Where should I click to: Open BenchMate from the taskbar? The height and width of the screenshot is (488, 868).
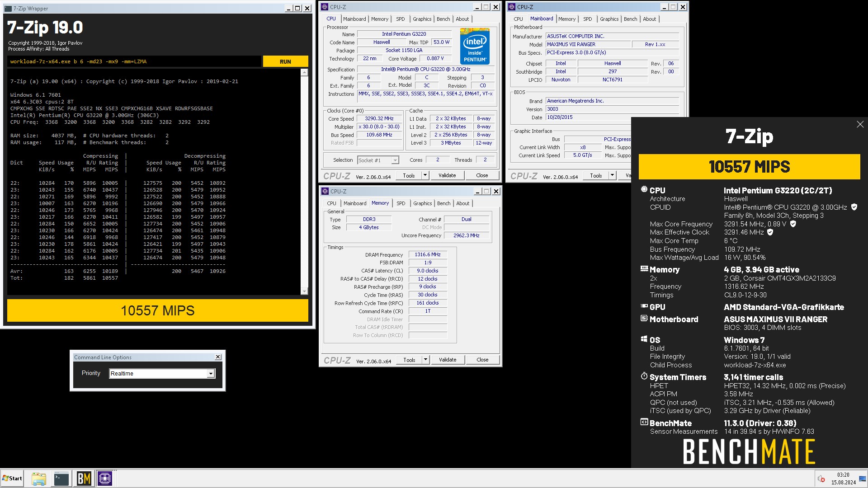pyautogui.click(x=84, y=479)
